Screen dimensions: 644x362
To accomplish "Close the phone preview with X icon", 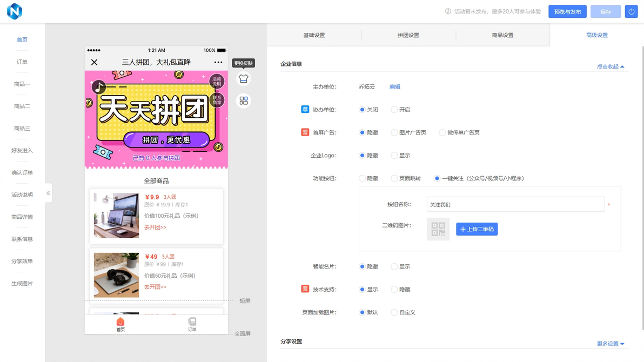I will [94, 62].
